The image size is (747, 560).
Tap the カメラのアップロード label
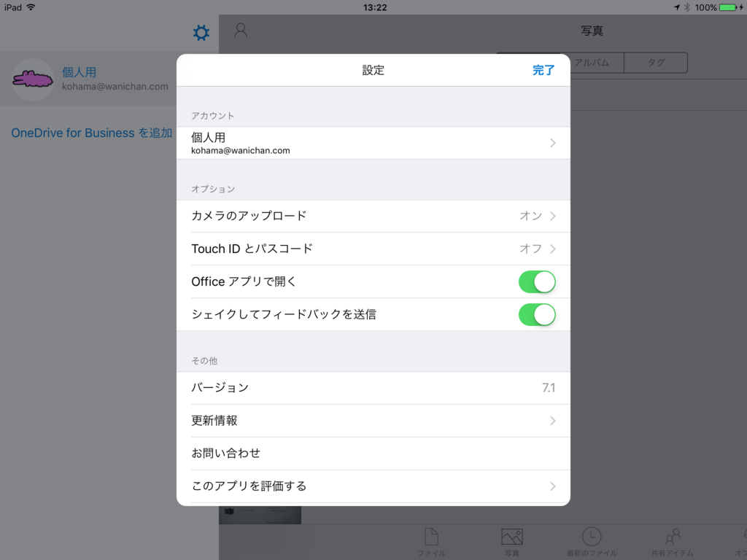point(249,216)
